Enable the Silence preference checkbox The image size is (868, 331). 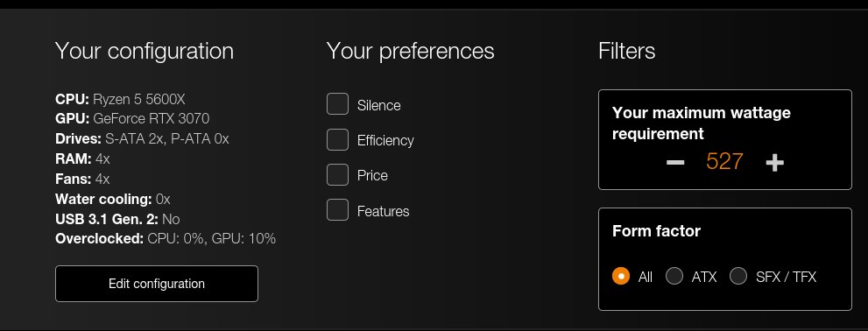(337, 104)
